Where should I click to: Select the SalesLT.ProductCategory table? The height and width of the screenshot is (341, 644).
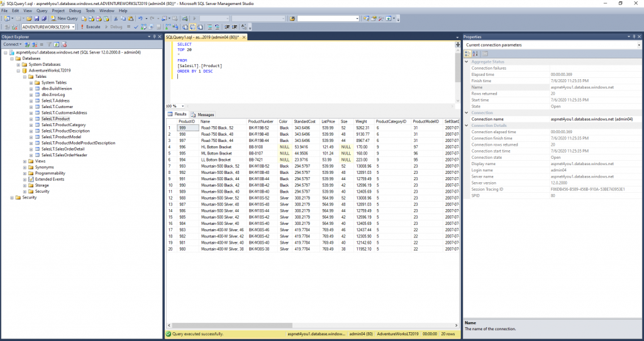[64, 125]
